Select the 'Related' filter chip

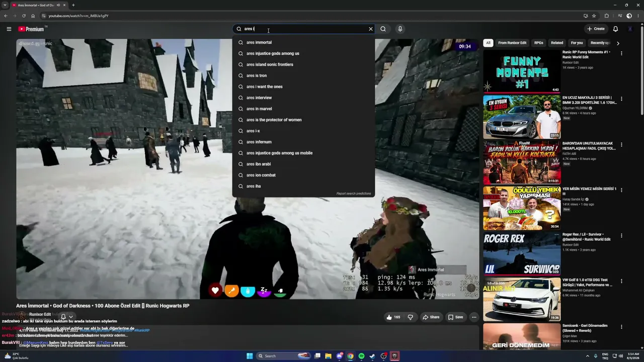pyautogui.click(x=557, y=43)
